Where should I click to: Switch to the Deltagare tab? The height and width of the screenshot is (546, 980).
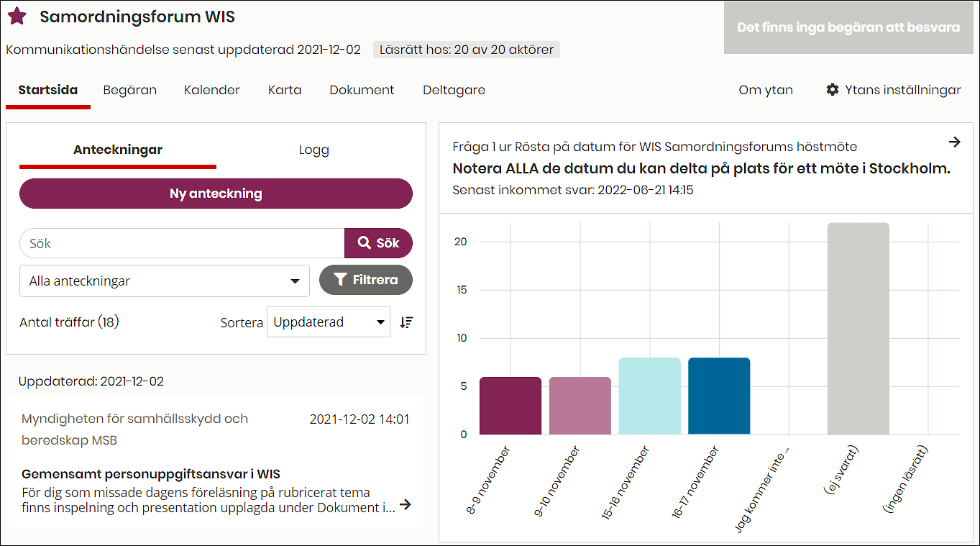454,90
